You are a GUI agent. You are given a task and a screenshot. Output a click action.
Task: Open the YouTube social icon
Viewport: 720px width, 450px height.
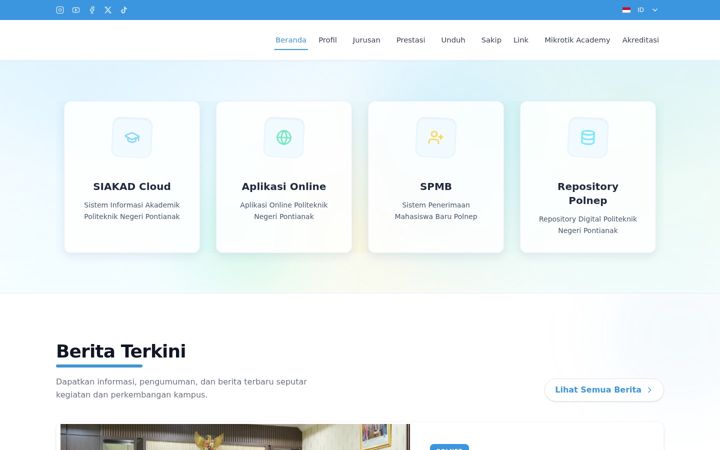tap(76, 10)
